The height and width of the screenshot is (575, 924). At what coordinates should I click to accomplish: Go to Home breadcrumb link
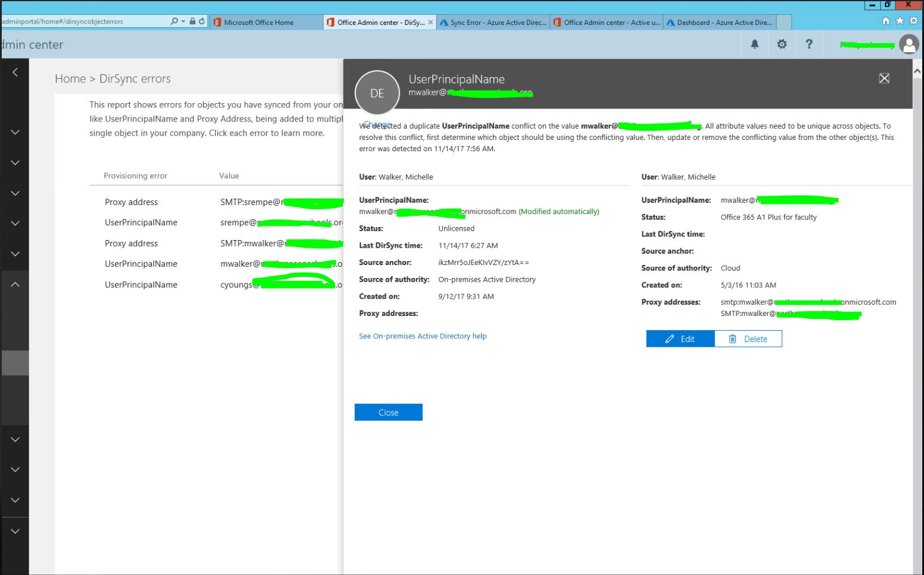[x=70, y=79]
